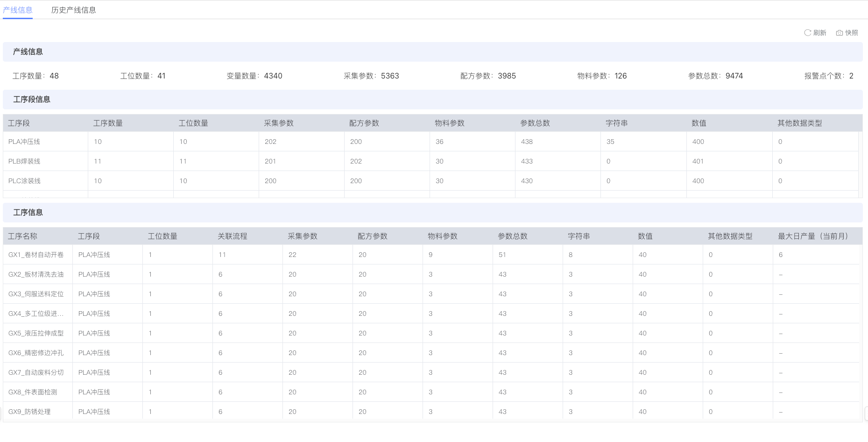Click the GX3_伺服送料定位 process name
This screenshot has width=868, height=442.
click(x=36, y=294)
